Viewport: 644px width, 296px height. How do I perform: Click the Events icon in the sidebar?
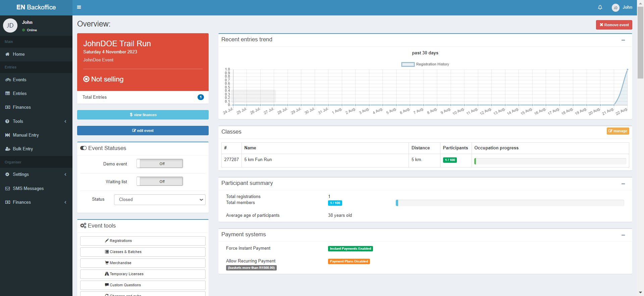coord(8,80)
